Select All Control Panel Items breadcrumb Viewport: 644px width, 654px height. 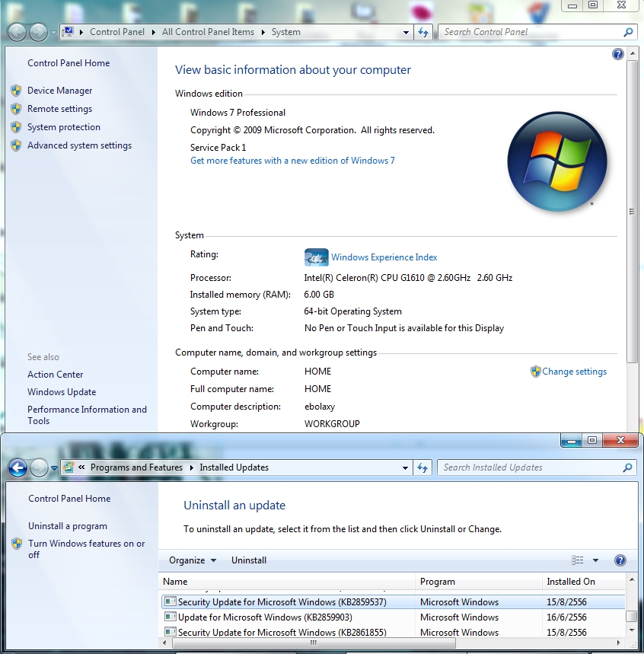click(x=208, y=32)
